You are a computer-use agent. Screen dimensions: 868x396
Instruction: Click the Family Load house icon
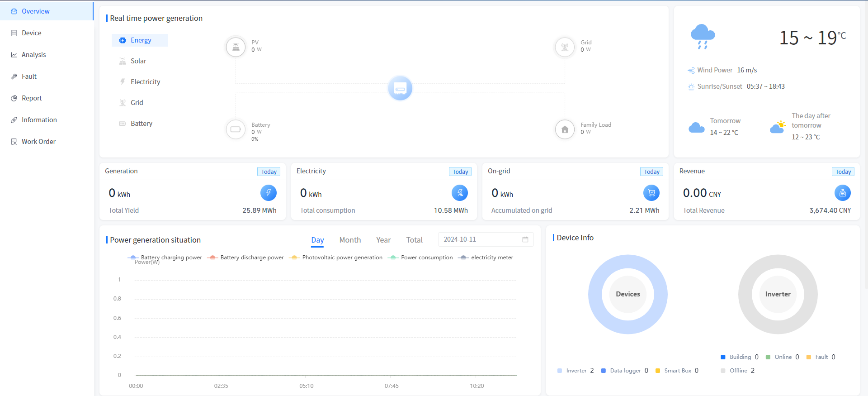tap(565, 129)
